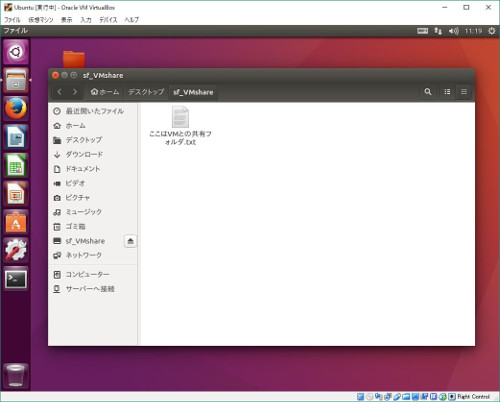The image size is (500, 402).
Task: Launch Firefox web browser from launcher
Action: 16,109
